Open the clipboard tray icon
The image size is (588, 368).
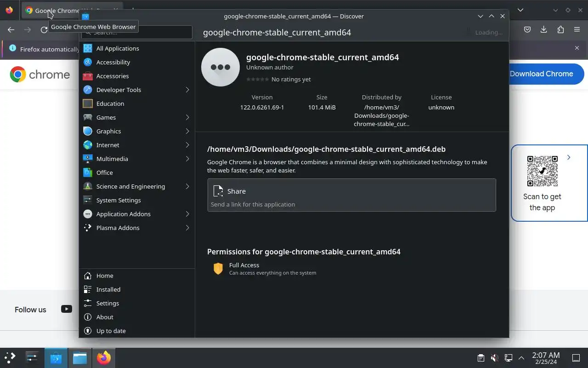(481, 358)
